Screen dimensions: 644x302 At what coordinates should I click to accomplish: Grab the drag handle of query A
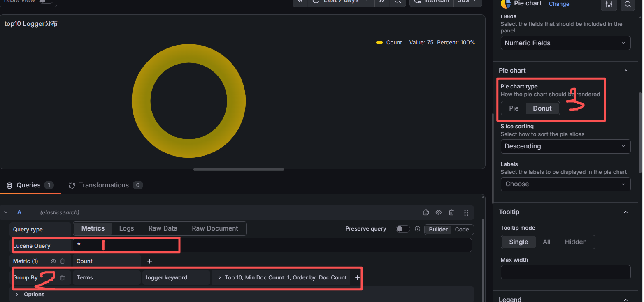[466, 212]
